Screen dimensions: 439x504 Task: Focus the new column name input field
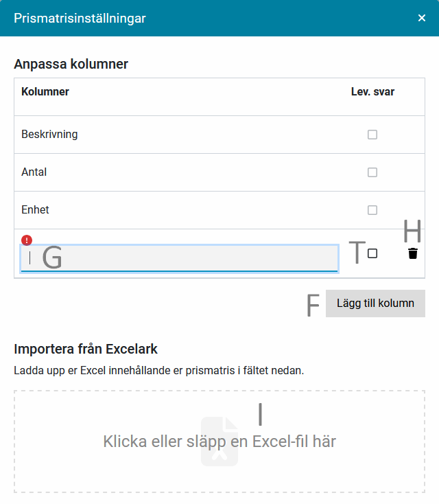point(178,258)
